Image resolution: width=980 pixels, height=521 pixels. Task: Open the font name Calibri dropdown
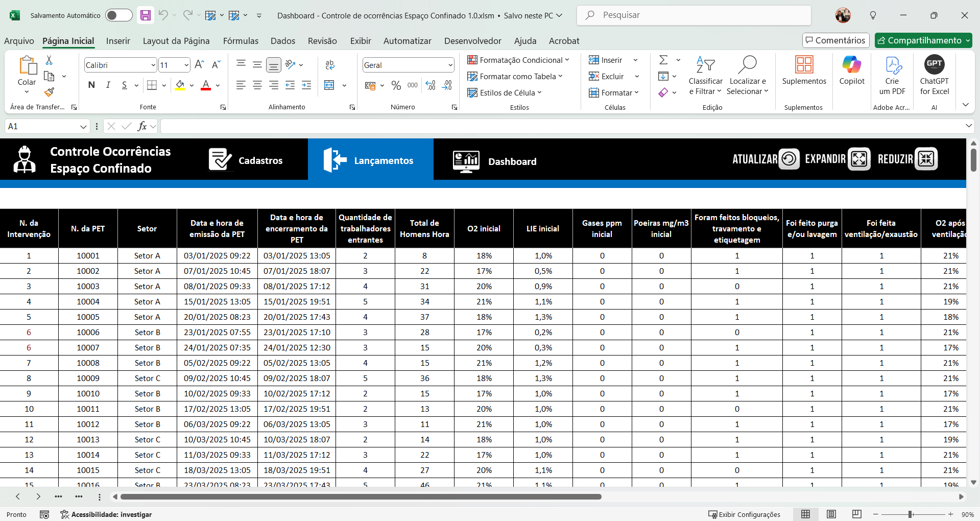153,65
